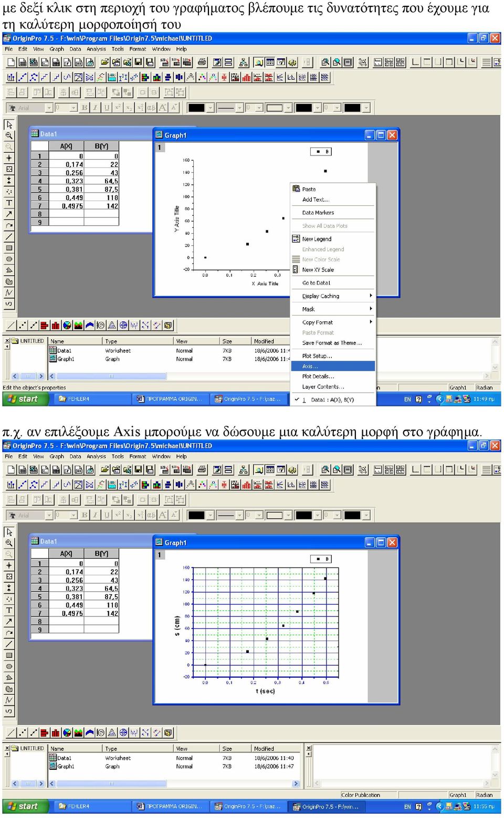Open Arial font dropdown, gridded-graph screenshot
The image size is (504, 818).
click(x=49, y=515)
